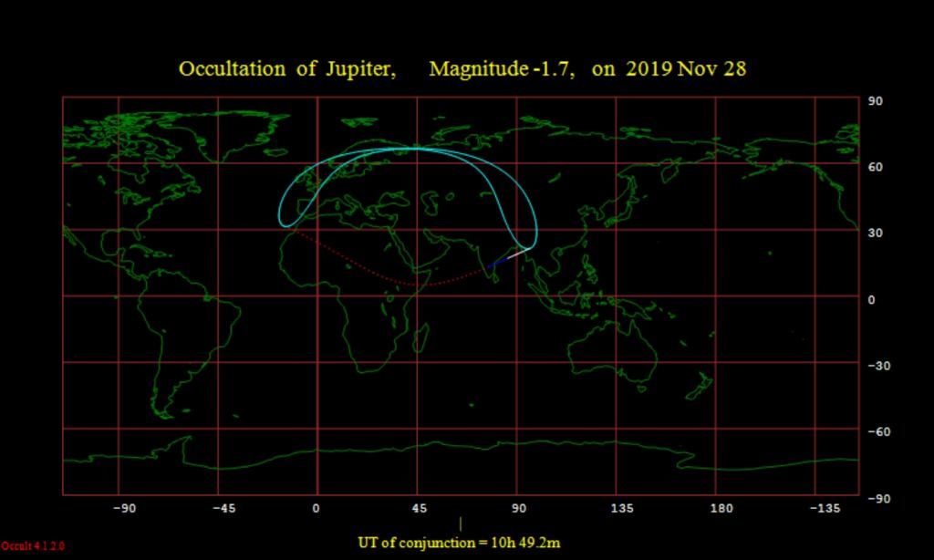Click the '2019 Nov 28' date text
Viewport: 934px width, 560px height.
(686, 70)
